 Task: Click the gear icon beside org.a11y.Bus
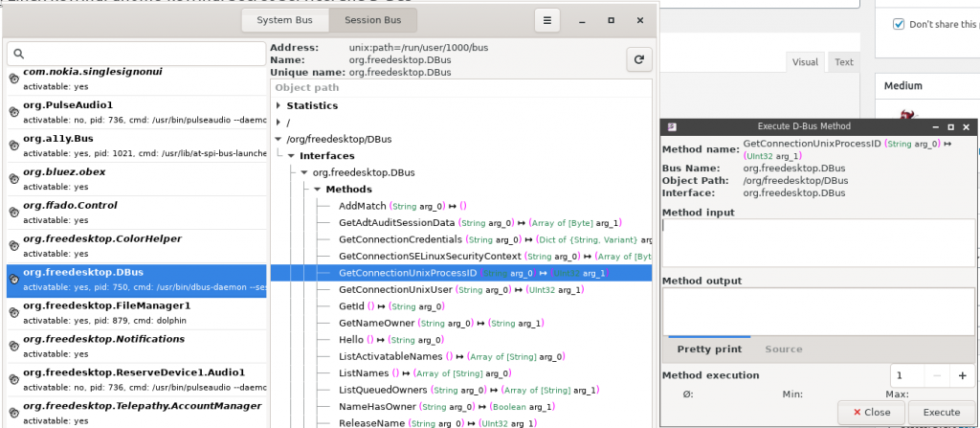click(x=13, y=146)
